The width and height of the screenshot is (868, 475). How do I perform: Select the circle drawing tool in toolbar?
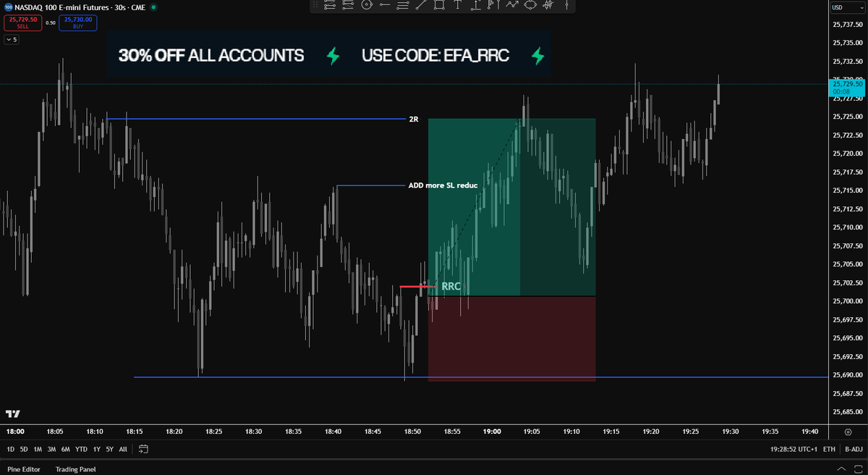pos(366,5)
